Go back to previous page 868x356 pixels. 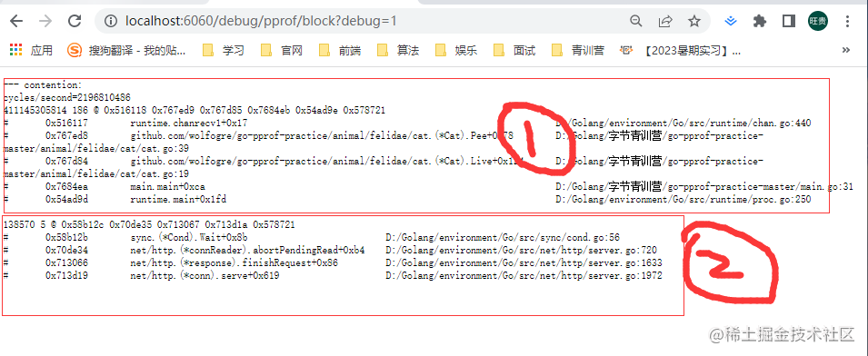click(x=17, y=22)
